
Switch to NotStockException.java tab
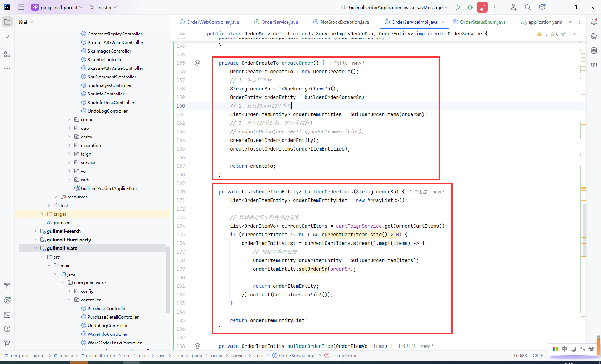(341, 22)
